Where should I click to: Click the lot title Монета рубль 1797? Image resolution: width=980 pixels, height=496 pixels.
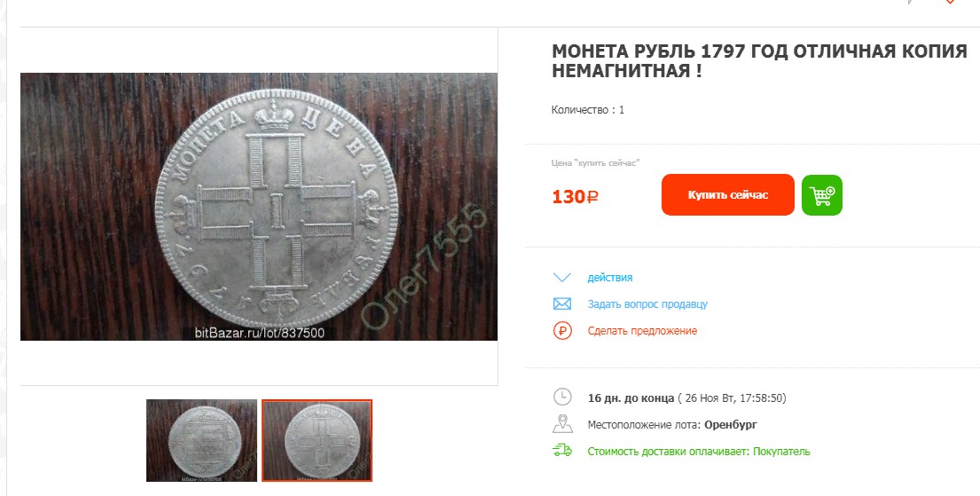click(759, 60)
